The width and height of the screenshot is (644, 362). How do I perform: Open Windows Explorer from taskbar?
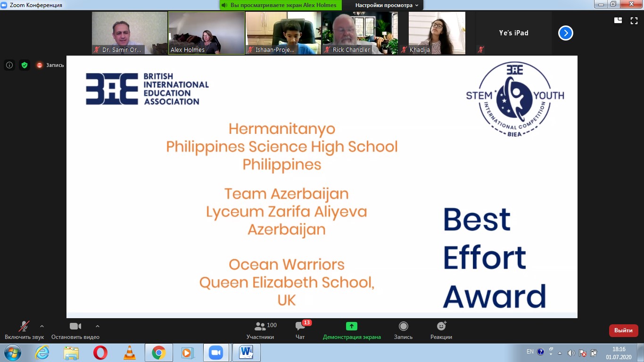tap(71, 353)
